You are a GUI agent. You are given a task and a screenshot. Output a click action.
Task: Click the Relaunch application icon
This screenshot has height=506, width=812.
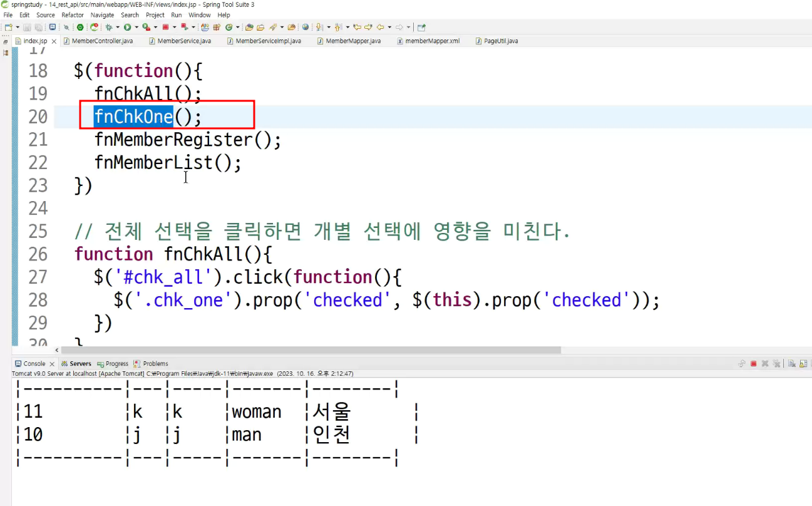(94, 28)
